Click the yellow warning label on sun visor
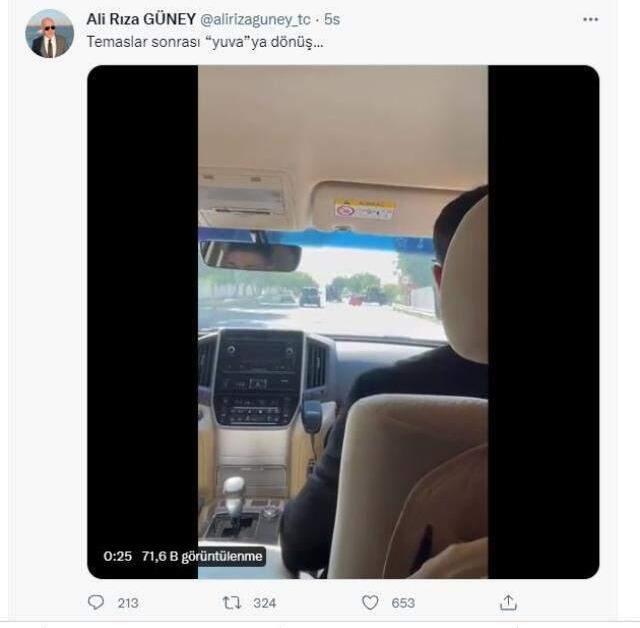The image size is (640, 628). tap(364, 209)
